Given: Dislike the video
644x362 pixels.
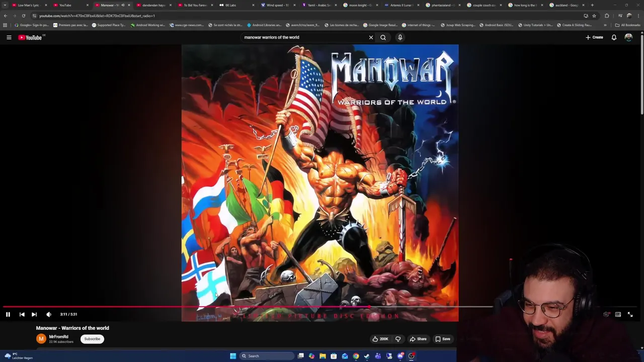Looking at the screenshot, I should tap(398, 339).
